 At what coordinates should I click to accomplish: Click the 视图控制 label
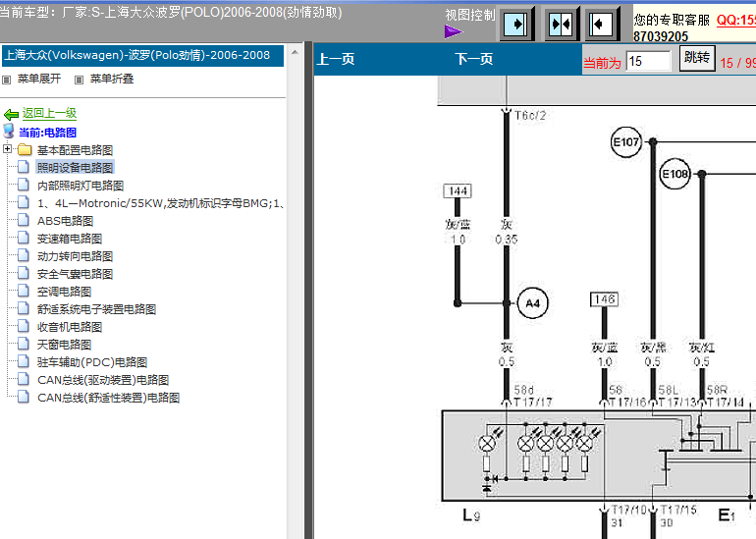[x=469, y=16]
